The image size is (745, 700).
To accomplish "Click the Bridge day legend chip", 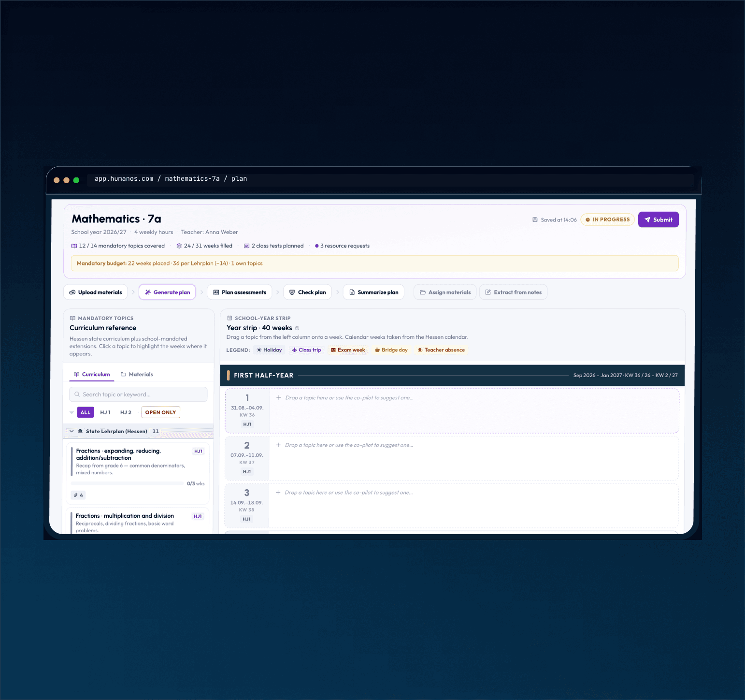I will (391, 350).
